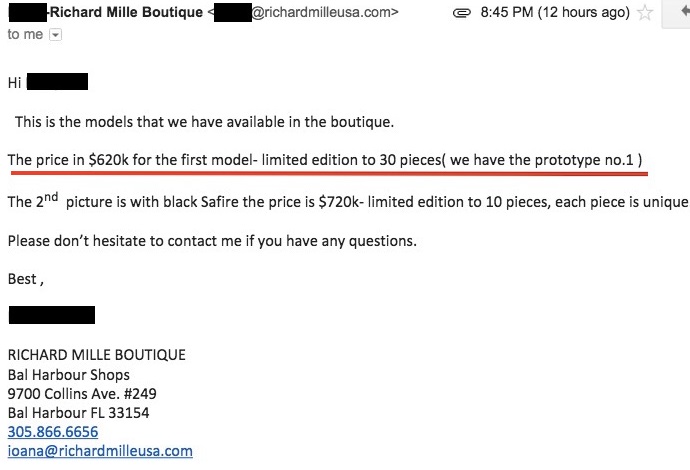Click the RICHARD MILLE BOUTIQUE signature heading
The height and width of the screenshot is (470, 690).
pyautogui.click(x=97, y=355)
